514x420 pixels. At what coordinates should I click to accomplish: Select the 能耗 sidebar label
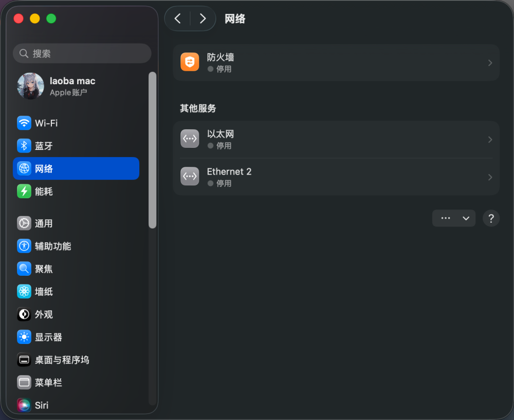44,192
